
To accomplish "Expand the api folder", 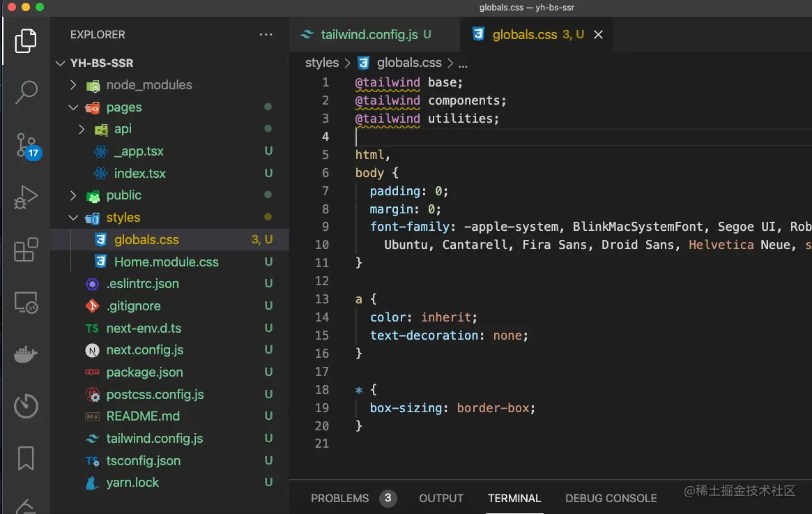I will 82,129.
